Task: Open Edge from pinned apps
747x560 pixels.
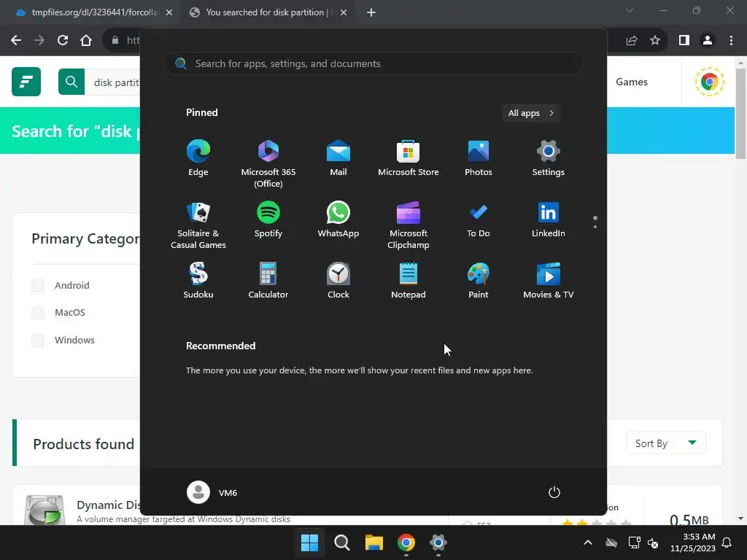Action: [198, 158]
